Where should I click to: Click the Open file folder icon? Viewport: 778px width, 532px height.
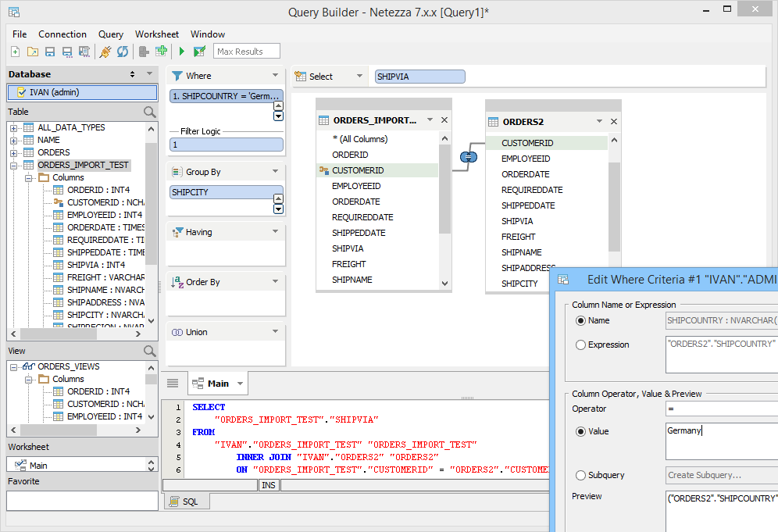point(33,52)
